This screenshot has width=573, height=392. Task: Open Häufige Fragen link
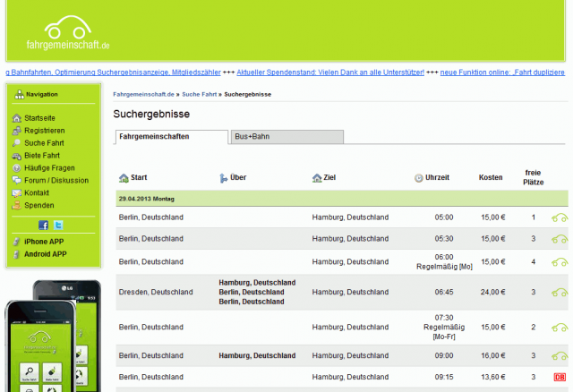click(49, 168)
